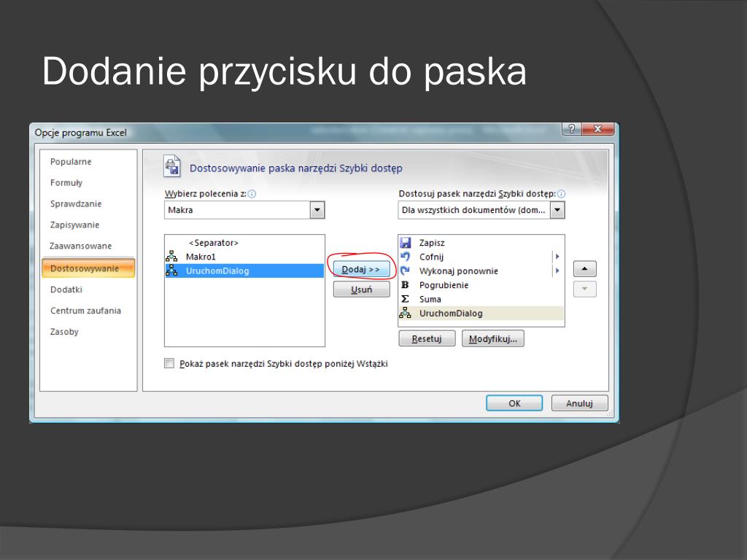
Task: Expand the Wykonaj ponownie submenu arrow
Action: (557, 271)
